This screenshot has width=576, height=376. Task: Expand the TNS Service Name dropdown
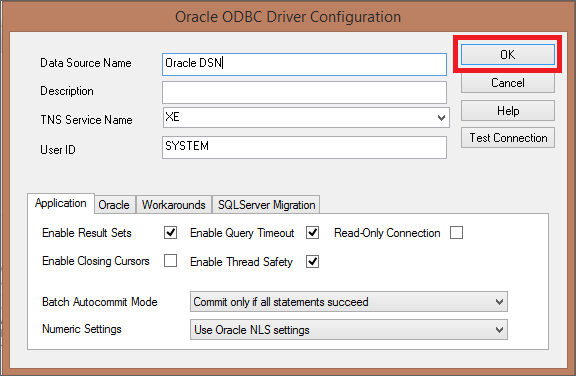pos(441,118)
